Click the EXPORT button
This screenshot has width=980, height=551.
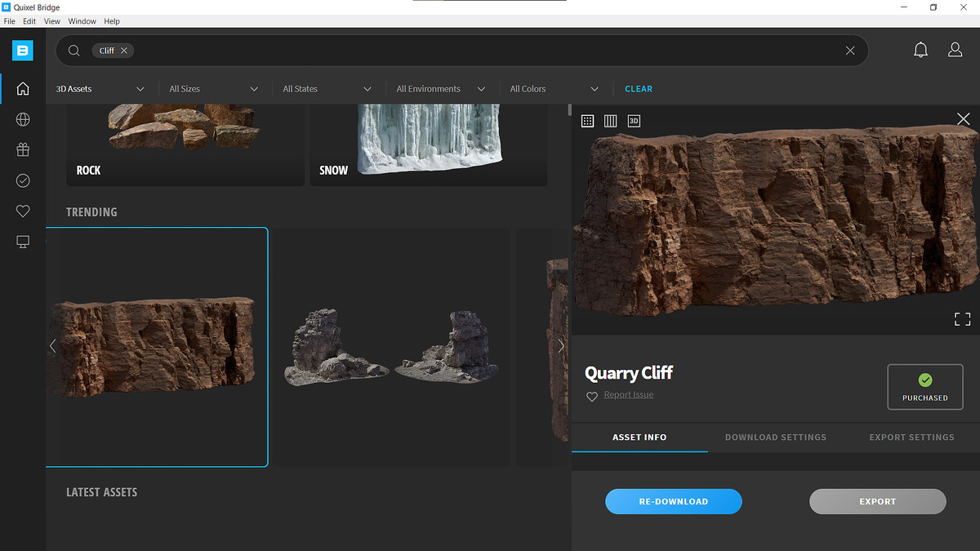(878, 501)
